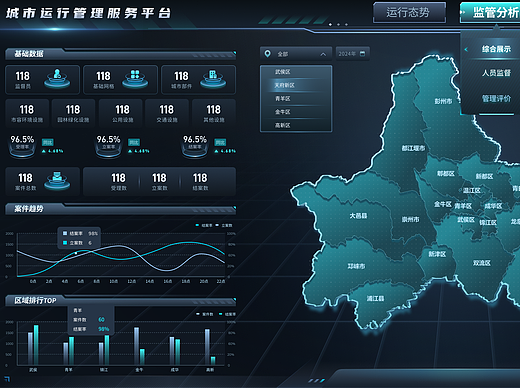Screen dimensions: 520x390
Task: Click 双流区 on the map
Action: click(x=482, y=263)
